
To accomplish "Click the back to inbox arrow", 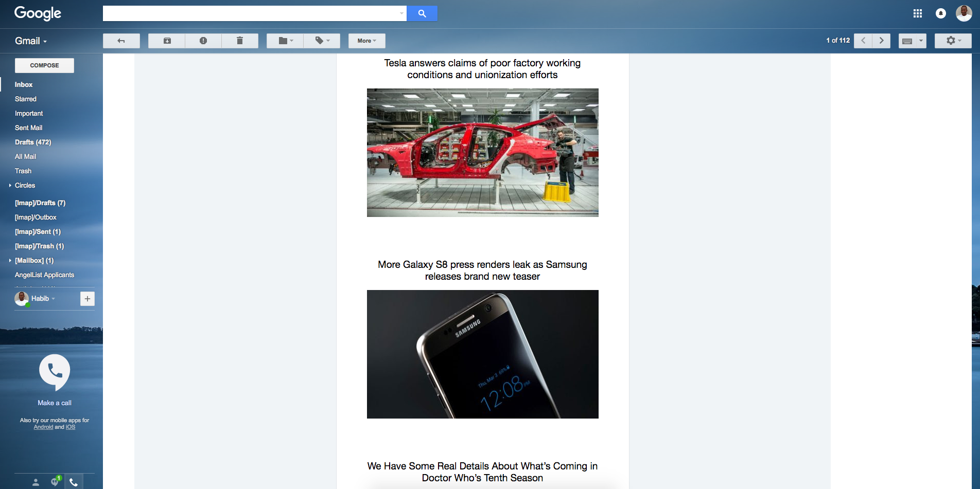I will tap(121, 41).
